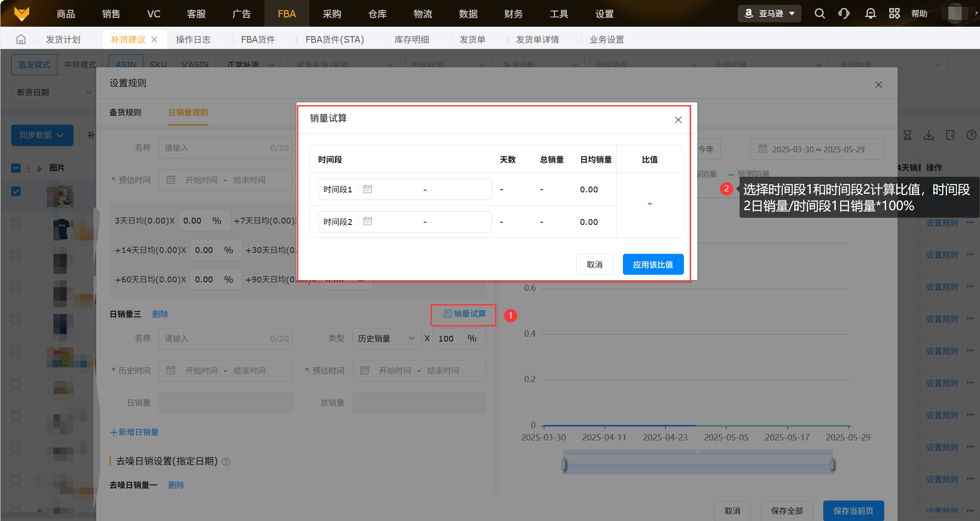
Task: Open calendar icon for 时间段1
Action: 367,189
